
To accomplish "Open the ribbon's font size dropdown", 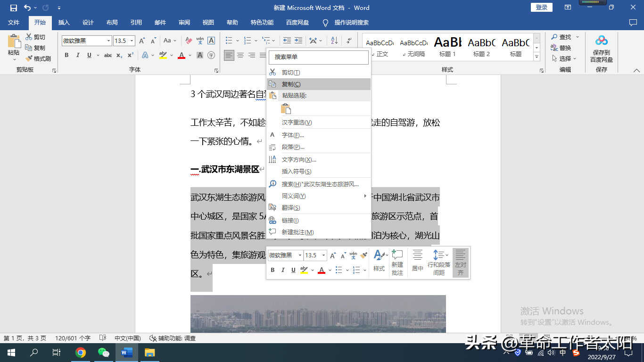I will tap(132, 41).
